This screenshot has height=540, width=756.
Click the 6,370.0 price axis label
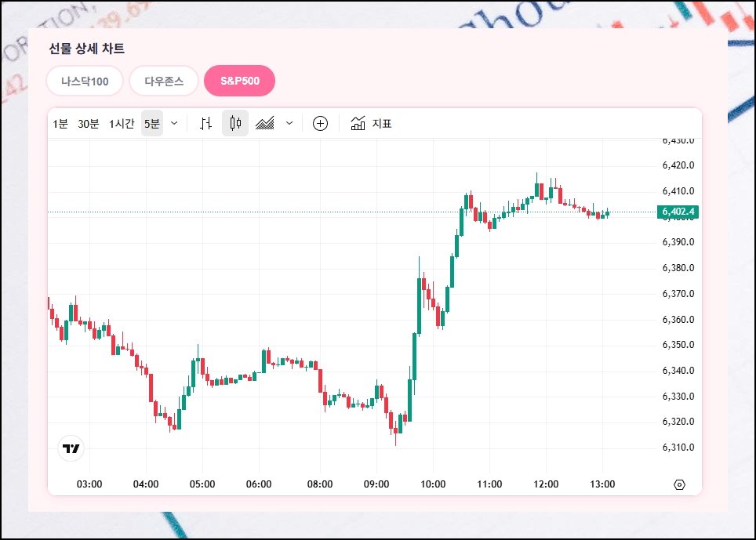pos(678,294)
